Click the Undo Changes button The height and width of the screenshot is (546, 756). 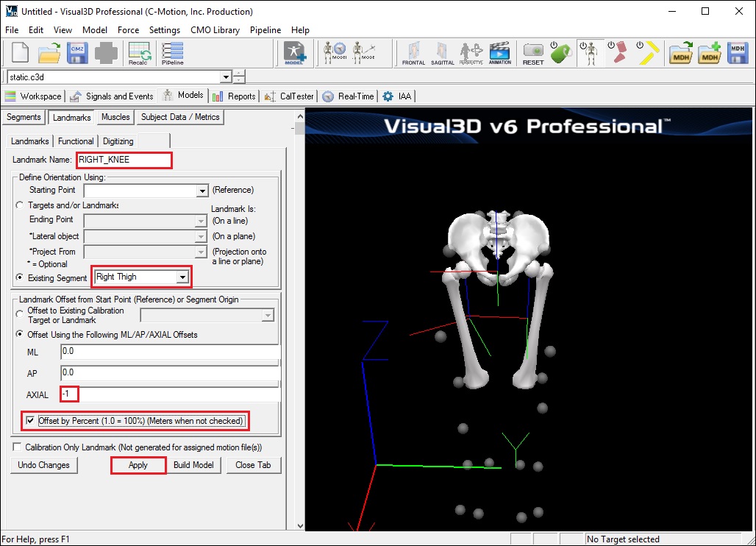[x=44, y=465]
